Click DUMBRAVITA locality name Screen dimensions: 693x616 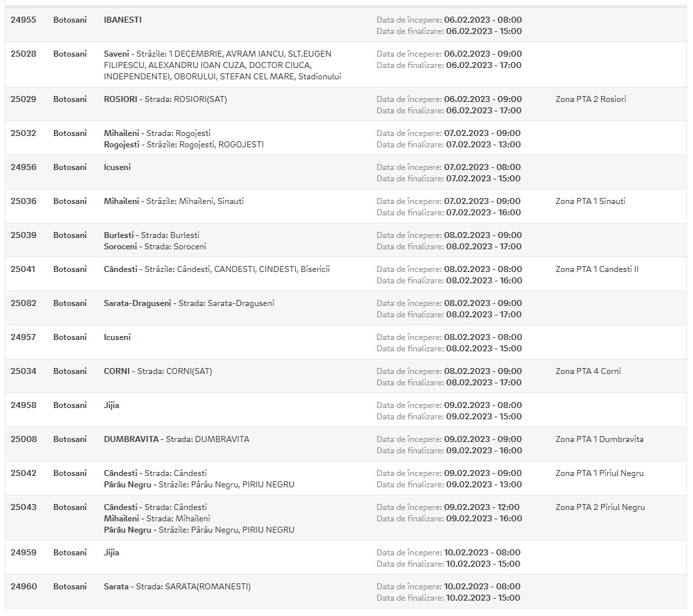pos(131,439)
